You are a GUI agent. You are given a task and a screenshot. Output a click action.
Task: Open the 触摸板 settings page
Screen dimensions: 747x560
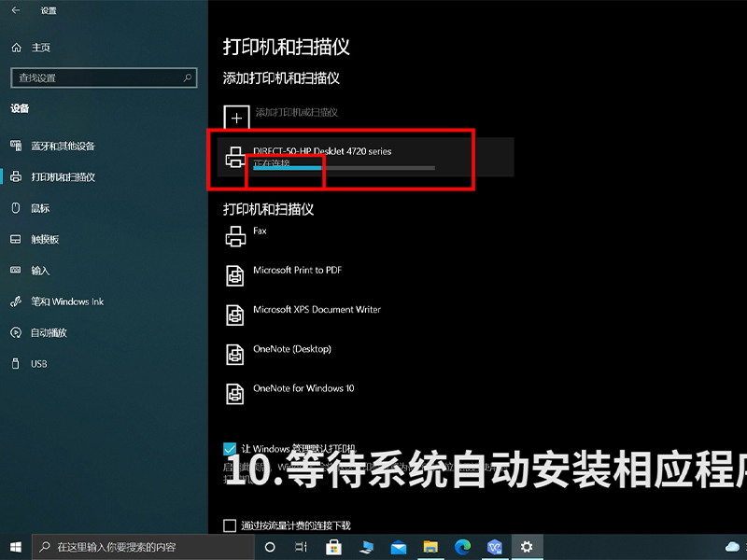click(45, 240)
